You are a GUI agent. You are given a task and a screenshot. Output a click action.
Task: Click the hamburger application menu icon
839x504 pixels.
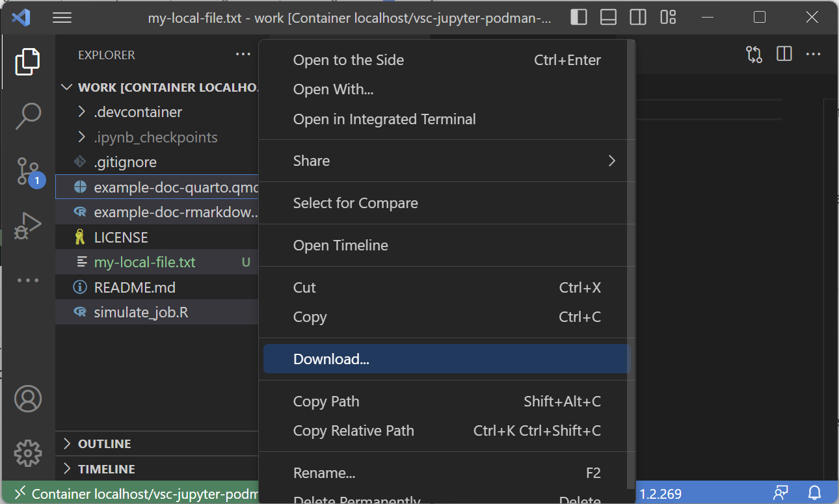(x=62, y=18)
